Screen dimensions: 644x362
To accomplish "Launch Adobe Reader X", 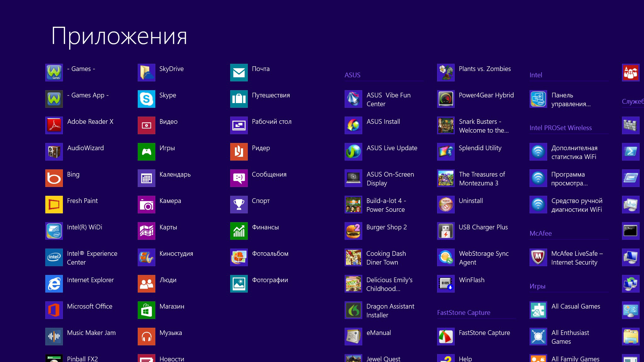I will [x=54, y=125].
